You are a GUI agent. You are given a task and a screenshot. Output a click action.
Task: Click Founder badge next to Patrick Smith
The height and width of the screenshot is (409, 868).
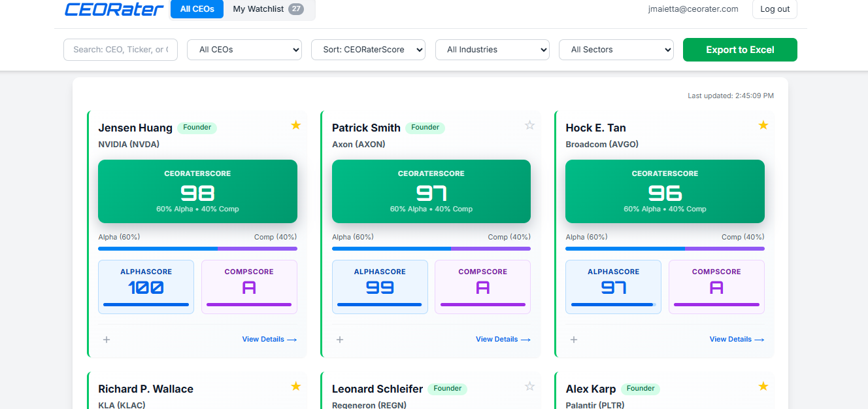[x=426, y=128]
